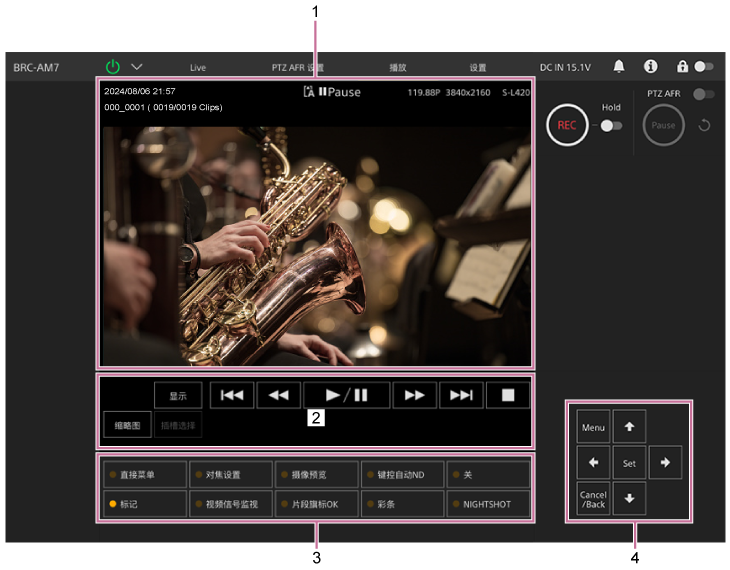Jump to previous clip with skip-back button
730x570 pixels.
tap(231, 395)
